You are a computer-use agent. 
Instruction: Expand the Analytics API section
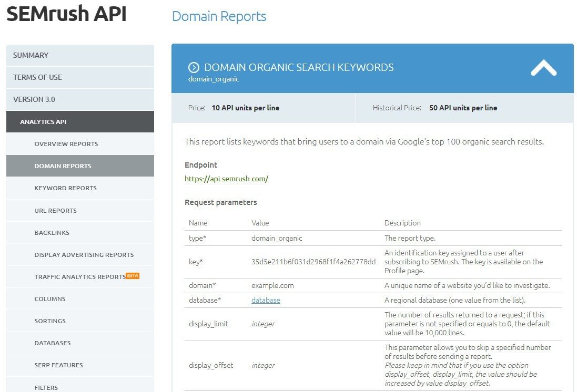80,122
